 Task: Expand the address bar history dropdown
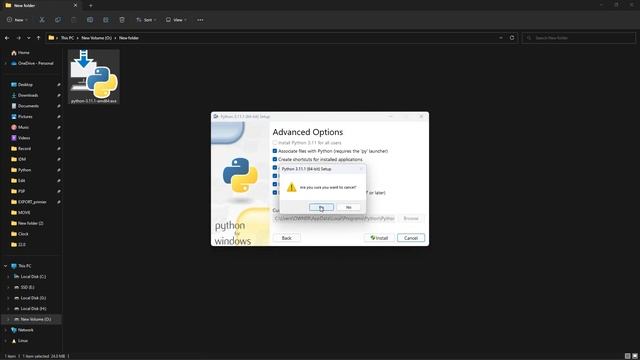[x=501, y=38]
